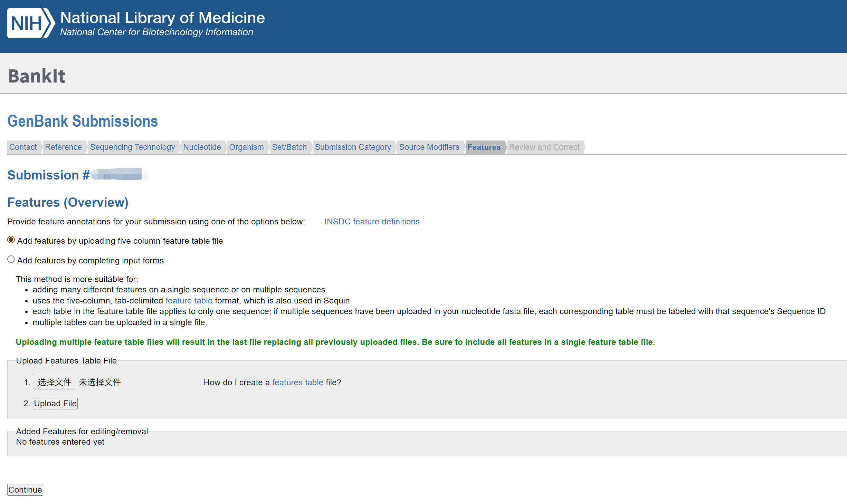Click the National Library of Medicine title
847x504 pixels.
[x=162, y=18]
